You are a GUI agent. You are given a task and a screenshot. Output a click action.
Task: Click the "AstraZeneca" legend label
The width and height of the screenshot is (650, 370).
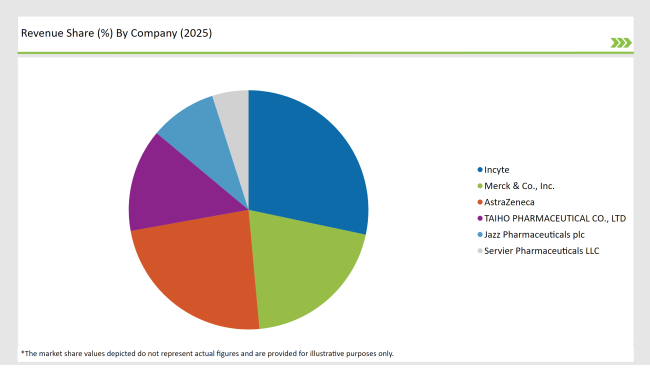pyautogui.click(x=509, y=202)
